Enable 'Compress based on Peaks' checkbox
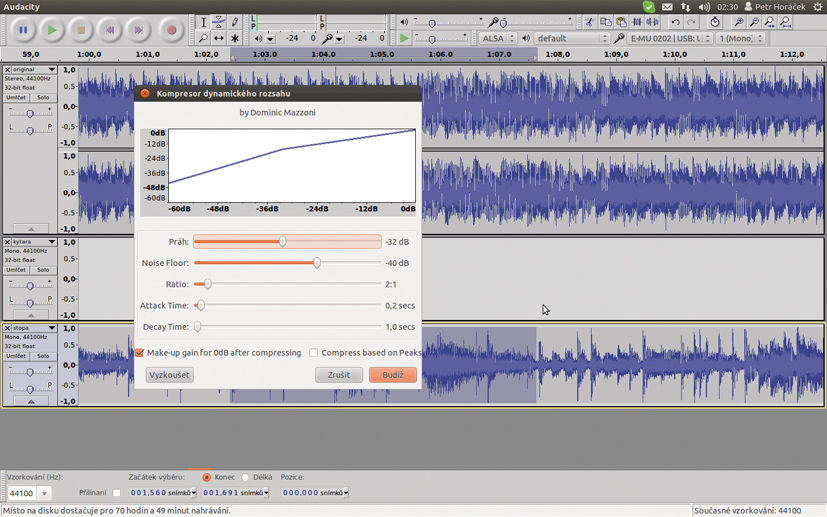827x517 pixels. coord(313,352)
